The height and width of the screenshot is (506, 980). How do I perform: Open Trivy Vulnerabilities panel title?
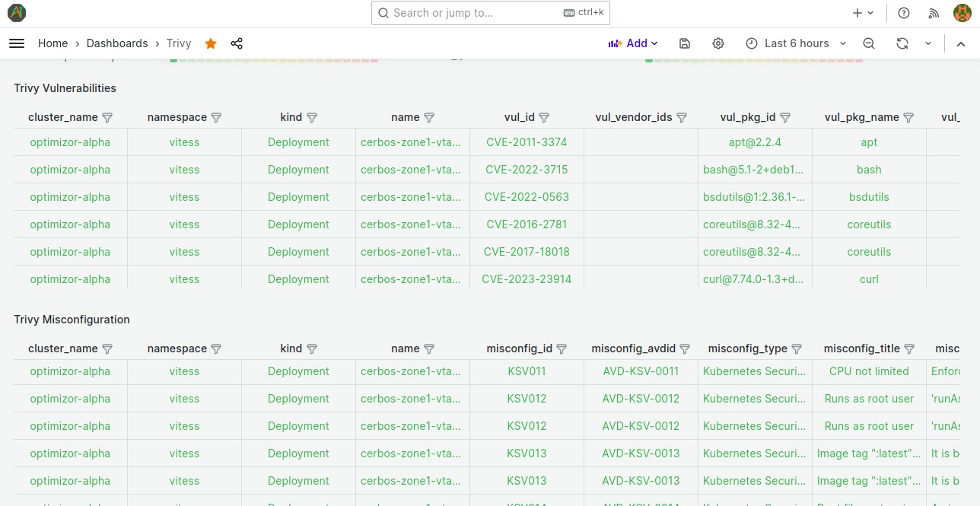coord(65,88)
